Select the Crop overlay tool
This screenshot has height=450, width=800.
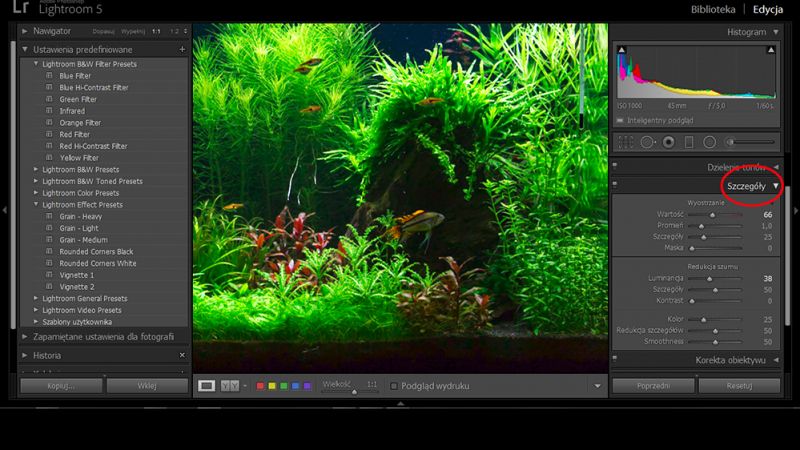[626, 142]
